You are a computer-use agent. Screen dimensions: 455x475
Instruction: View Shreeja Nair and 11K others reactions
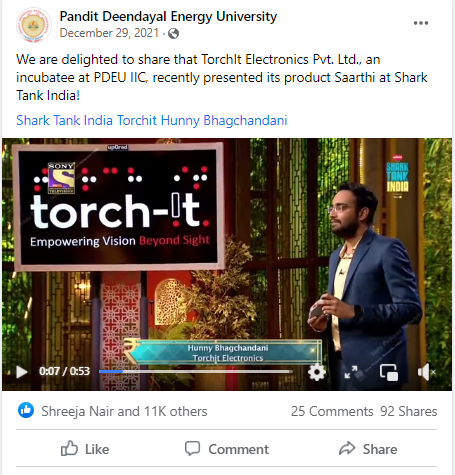tap(124, 411)
